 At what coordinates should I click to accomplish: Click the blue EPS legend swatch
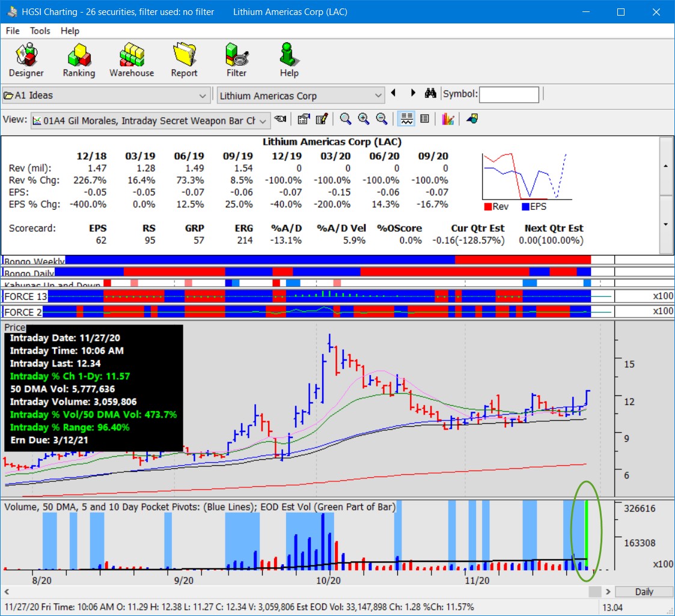pos(525,207)
